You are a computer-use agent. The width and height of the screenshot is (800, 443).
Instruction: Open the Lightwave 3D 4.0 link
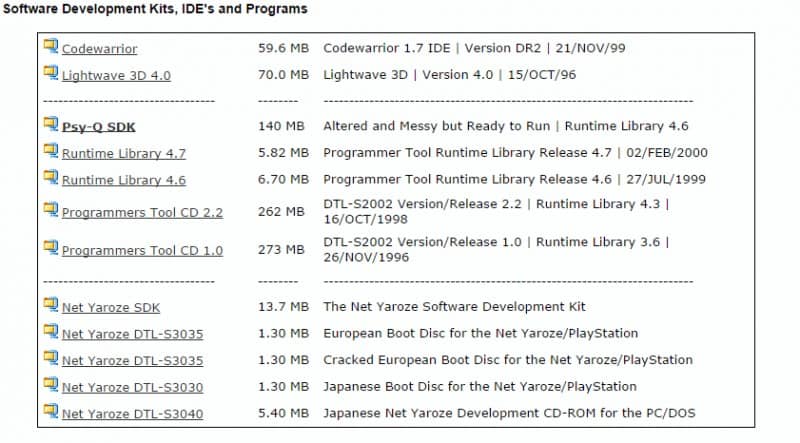point(116,76)
